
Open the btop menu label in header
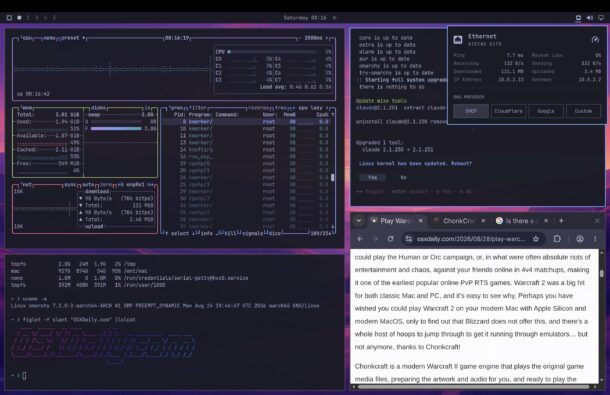coord(49,38)
